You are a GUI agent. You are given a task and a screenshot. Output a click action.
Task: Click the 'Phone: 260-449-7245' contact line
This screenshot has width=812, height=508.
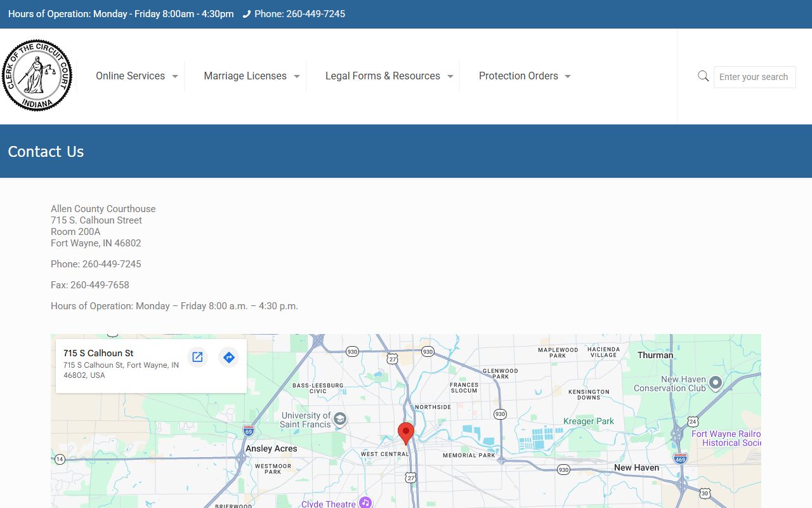pyautogui.click(x=96, y=264)
